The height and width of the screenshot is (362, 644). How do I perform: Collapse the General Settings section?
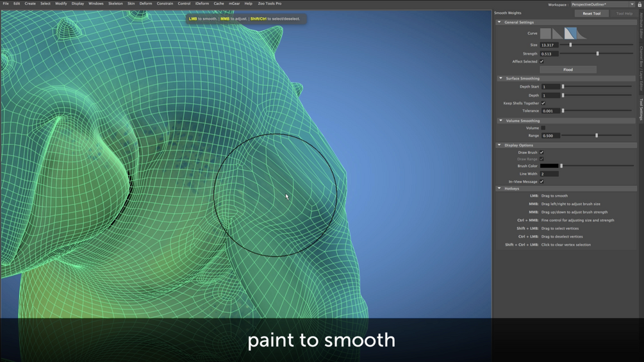499,22
